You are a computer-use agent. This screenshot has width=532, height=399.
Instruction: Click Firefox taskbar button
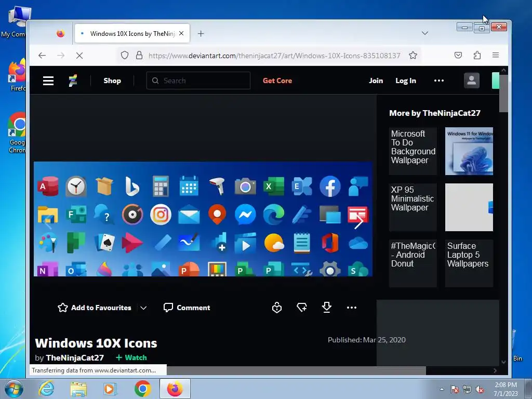(x=175, y=389)
